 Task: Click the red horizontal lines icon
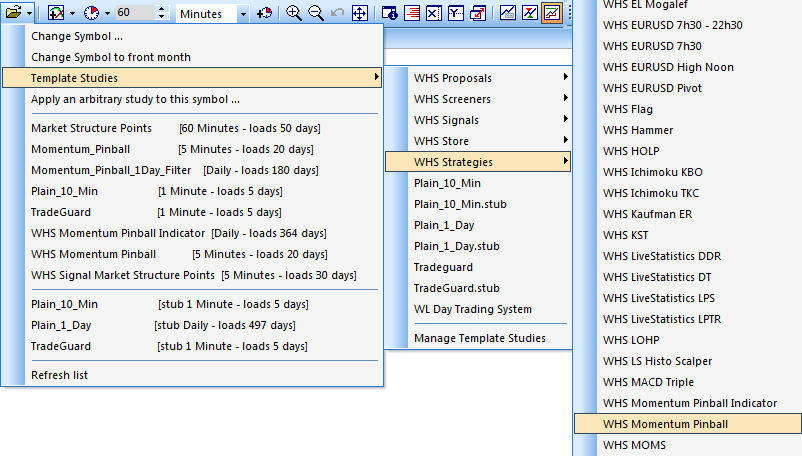[412, 13]
